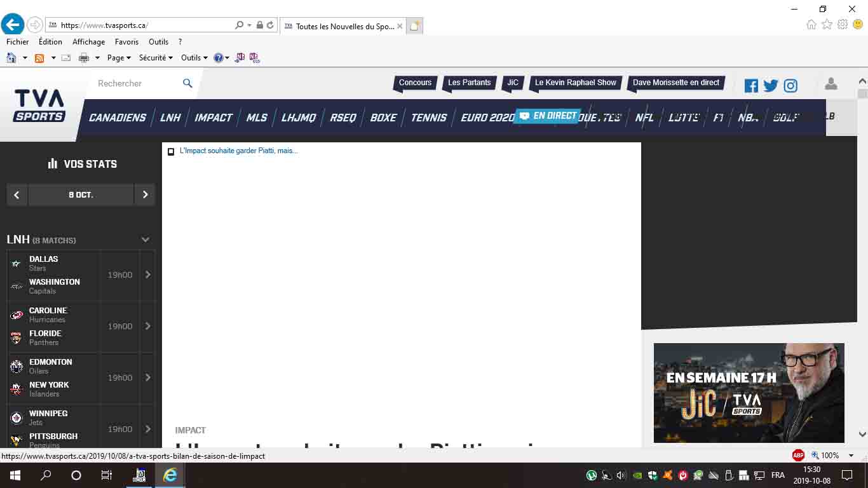Open the command bar Outils dropdown
This screenshot has height=488, width=868.
194,58
